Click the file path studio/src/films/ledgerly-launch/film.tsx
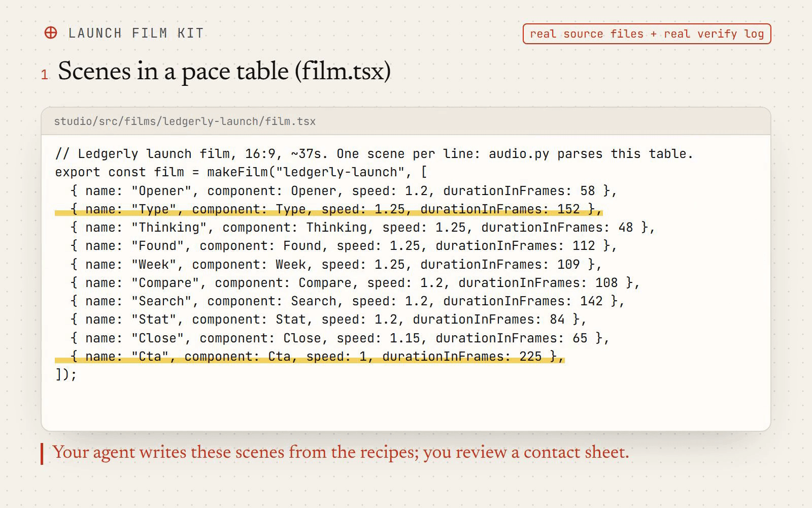 click(x=185, y=121)
